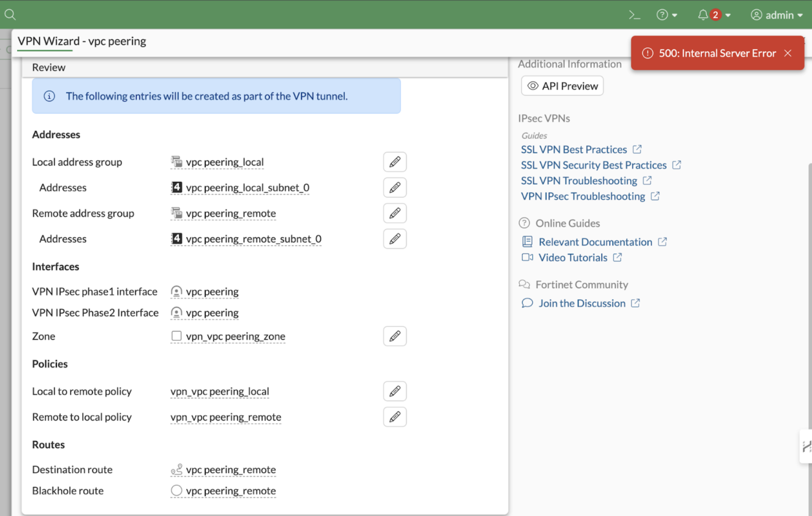
Task: Click the API Preview button
Action: click(562, 86)
